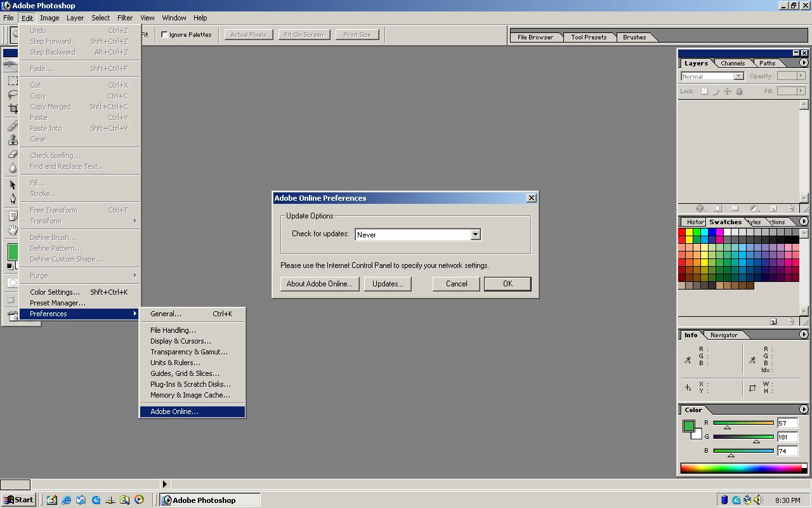812x508 pixels.
Task: Click About Adobe Online... button
Action: pyautogui.click(x=320, y=284)
